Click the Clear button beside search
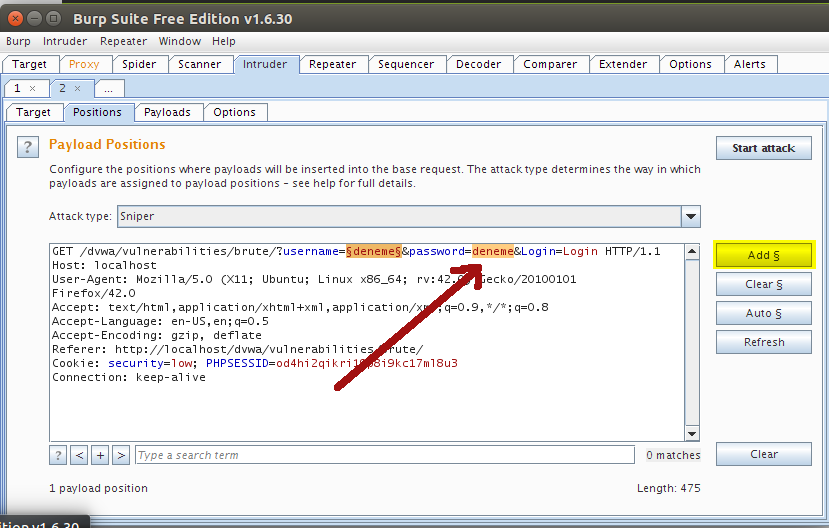This screenshot has height=528, width=829. point(763,455)
